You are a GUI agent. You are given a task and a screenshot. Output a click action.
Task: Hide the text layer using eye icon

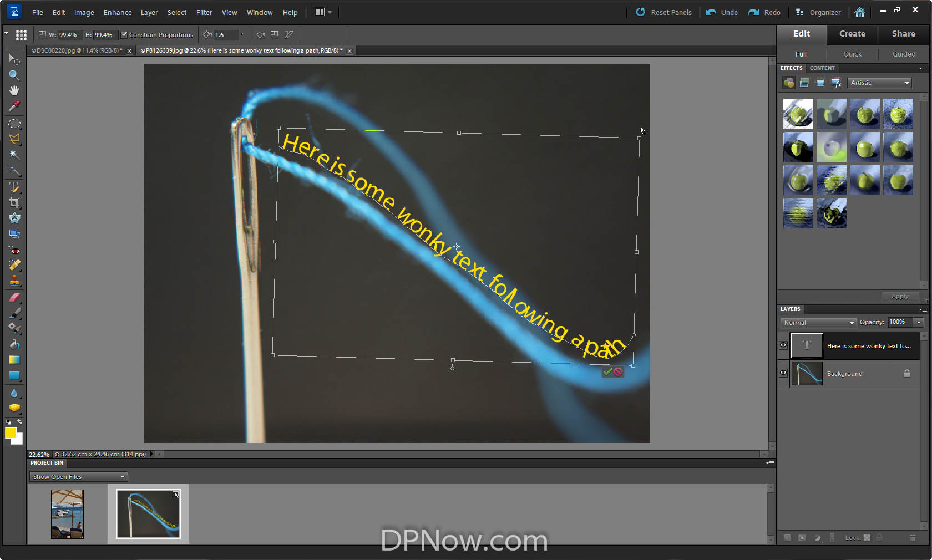coord(783,345)
